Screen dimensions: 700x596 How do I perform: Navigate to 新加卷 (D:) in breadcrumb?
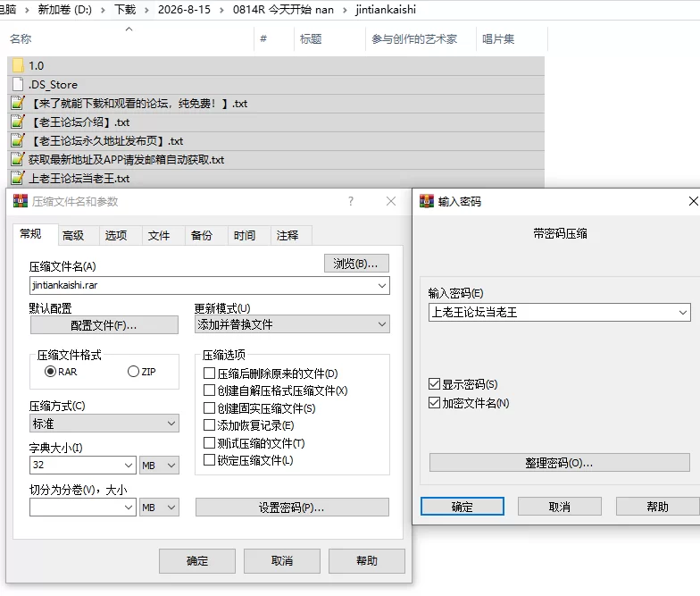[64, 10]
